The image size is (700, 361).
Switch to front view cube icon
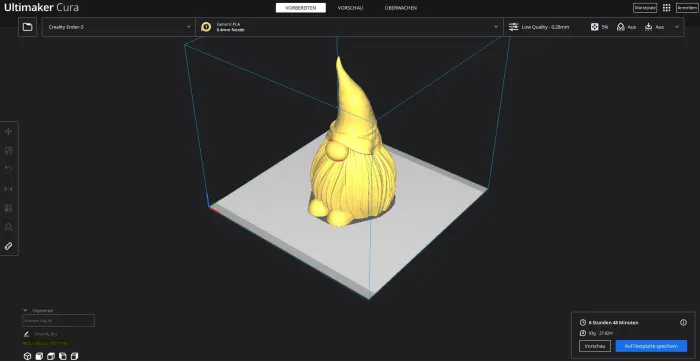pyautogui.click(x=39, y=356)
